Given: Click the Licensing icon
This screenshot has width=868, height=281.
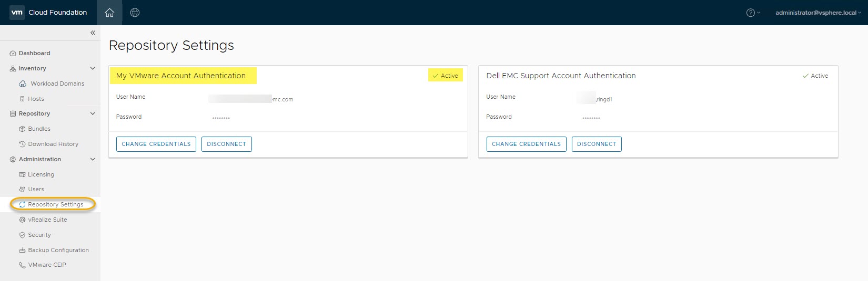Looking at the screenshot, I should pyautogui.click(x=22, y=175).
